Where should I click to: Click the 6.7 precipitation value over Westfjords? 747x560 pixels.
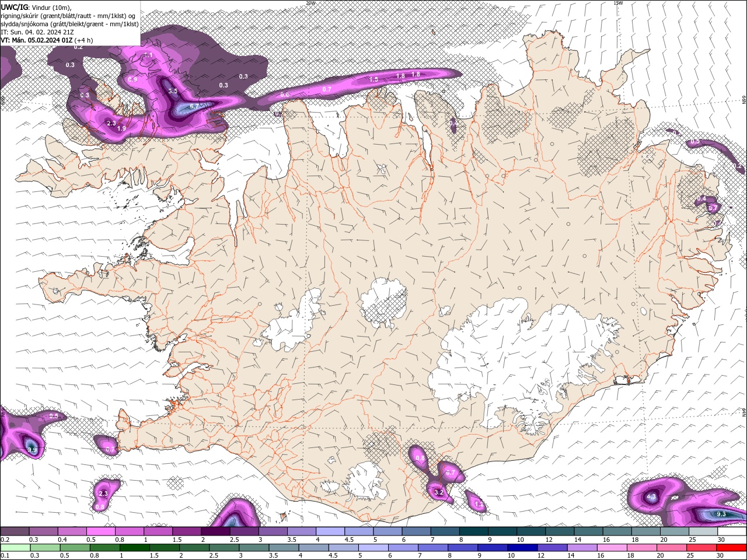[195, 106]
